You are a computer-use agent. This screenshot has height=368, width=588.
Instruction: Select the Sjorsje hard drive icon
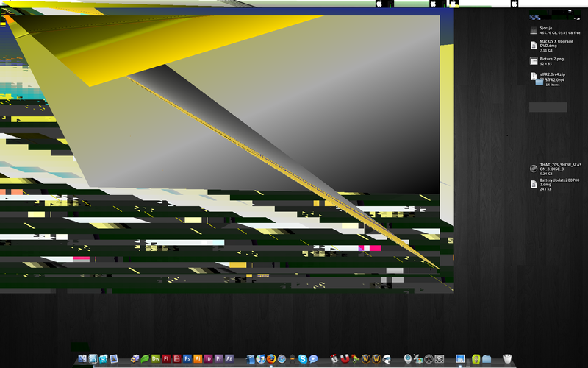[534, 30]
